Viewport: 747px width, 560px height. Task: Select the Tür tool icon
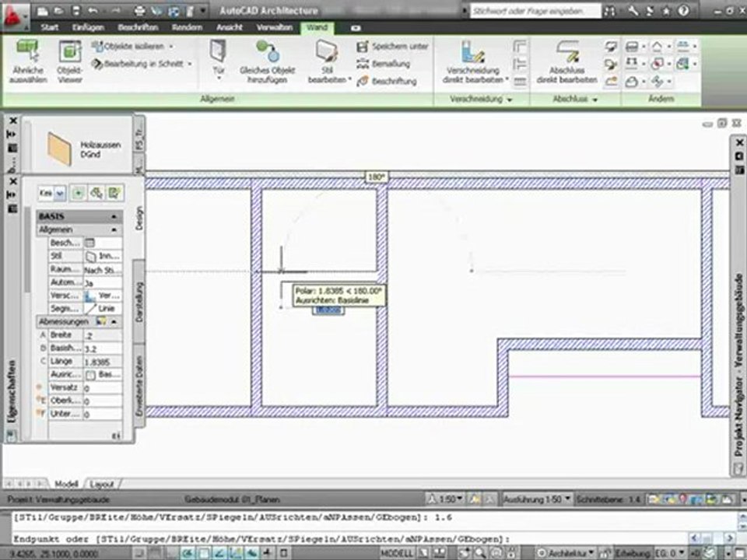click(218, 51)
